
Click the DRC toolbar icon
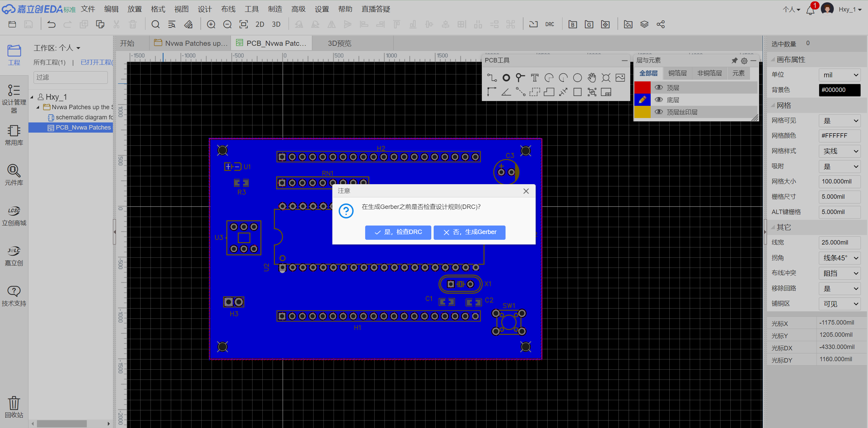[x=550, y=24]
